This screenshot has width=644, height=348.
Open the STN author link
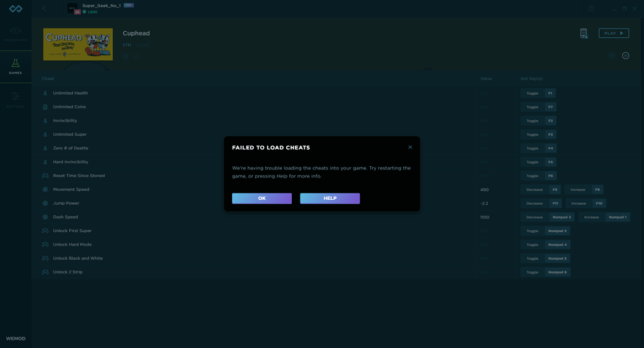click(x=127, y=45)
